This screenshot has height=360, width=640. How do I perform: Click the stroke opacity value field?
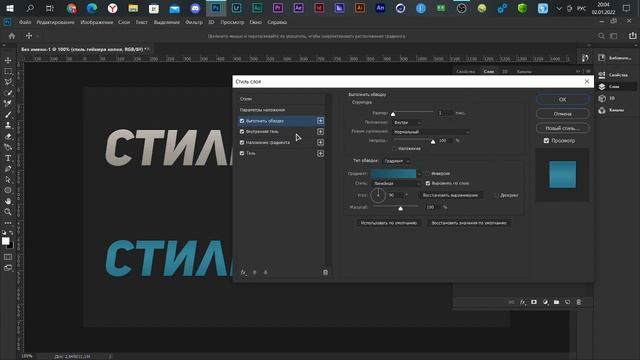[x=445, y=140]
